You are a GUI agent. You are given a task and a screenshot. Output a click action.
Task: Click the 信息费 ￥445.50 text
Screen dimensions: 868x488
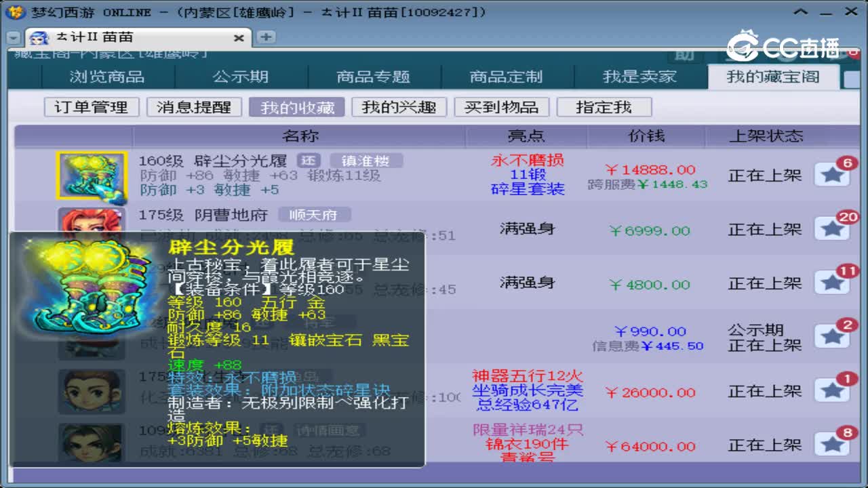tap(648, 346)
